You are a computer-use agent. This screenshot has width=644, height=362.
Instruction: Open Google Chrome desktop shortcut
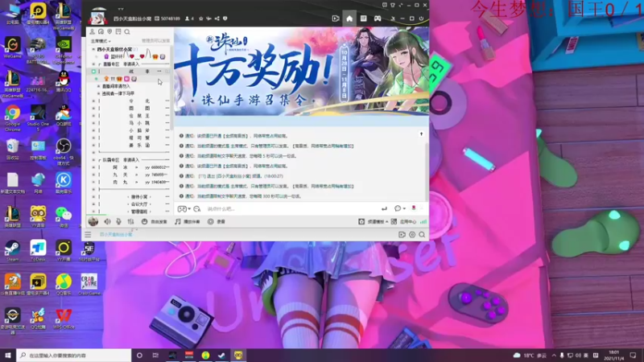click(x=13, y=117)
